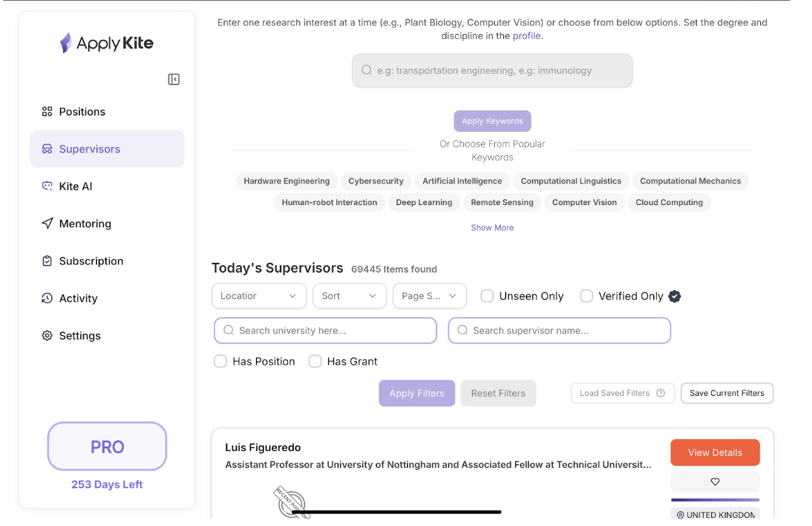This screenshot has width=812, height=526.
Task: Open Kite AI from sidebar
Action: tap(76, 186)
